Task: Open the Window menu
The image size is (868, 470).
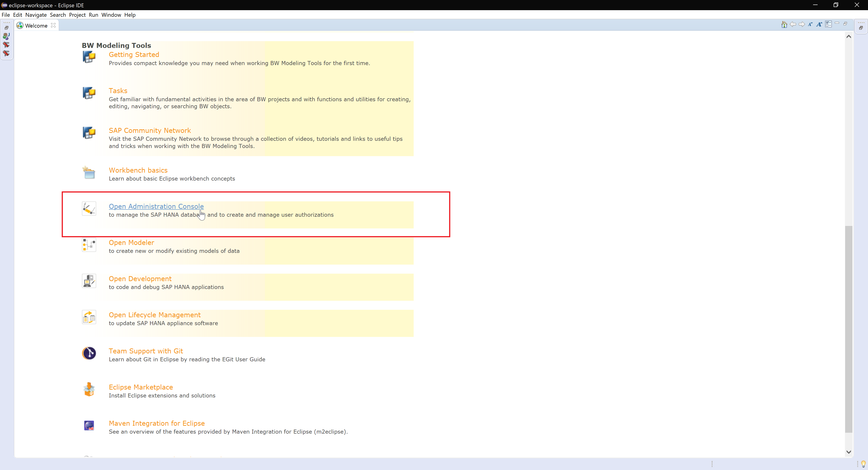Action: click(x=111, y=15)
